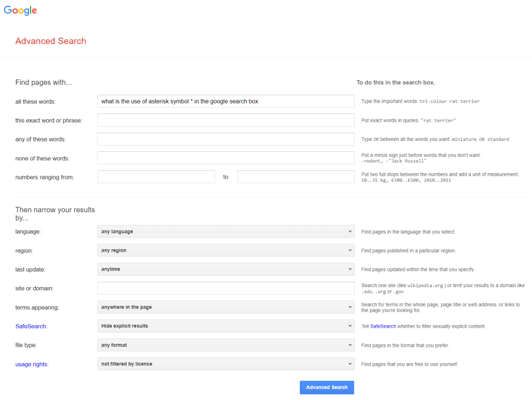Click the 'this exact word or phrase:' label
Screen dimensions: 532x400
48,121
